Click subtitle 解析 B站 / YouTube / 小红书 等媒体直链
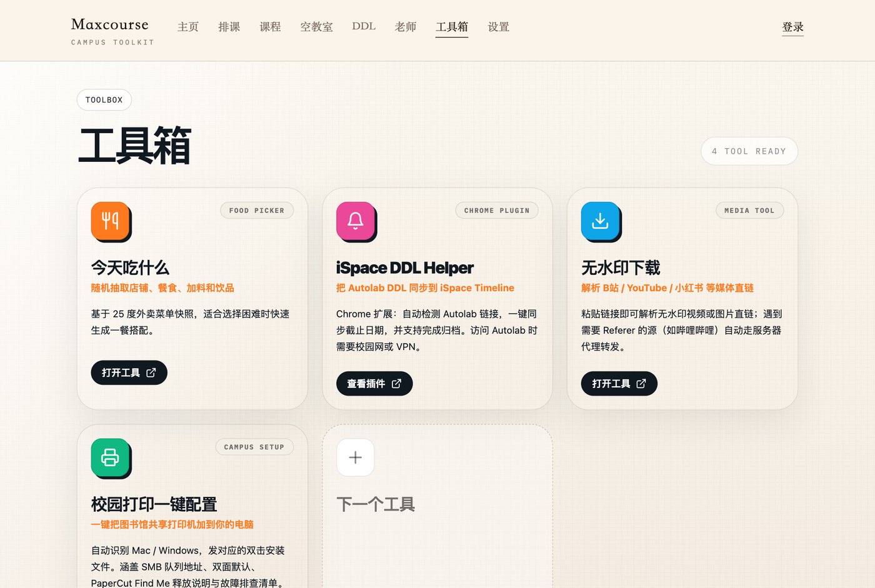 click(667, 288)
